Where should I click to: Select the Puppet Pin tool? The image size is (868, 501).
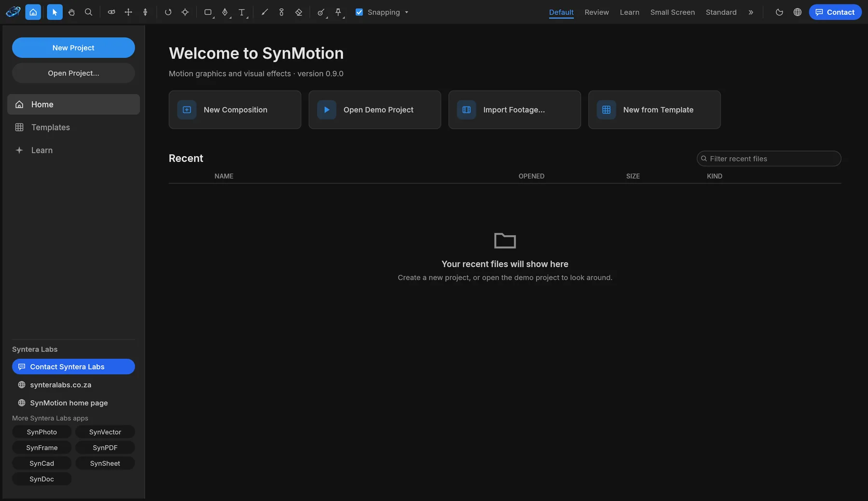338,12
